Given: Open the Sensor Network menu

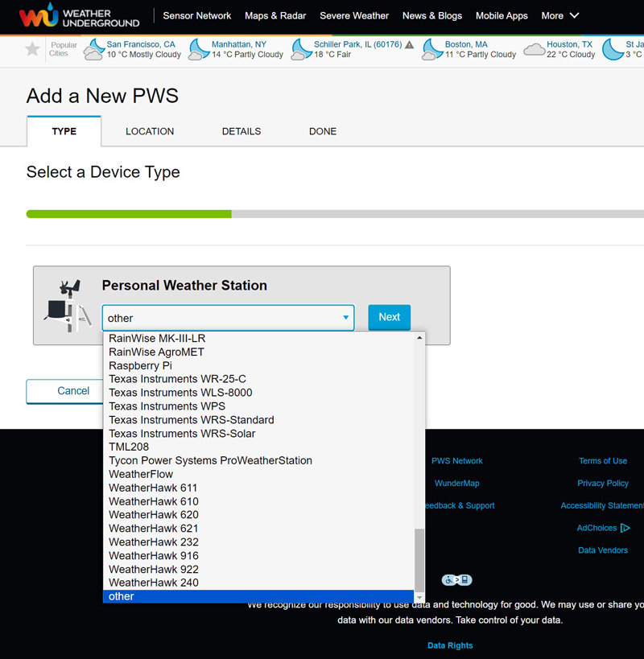Looking at the screenshot, I should [x=197, y=15].
